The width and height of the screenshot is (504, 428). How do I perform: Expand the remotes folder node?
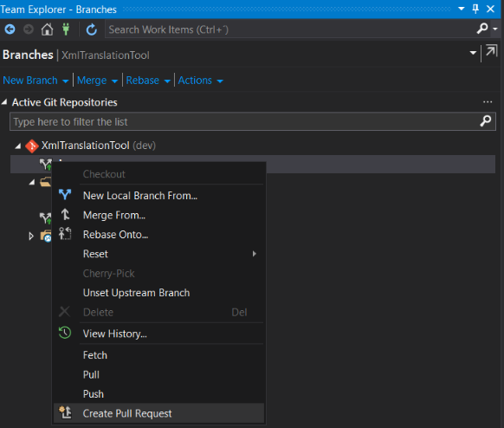(x=31, y=237)
